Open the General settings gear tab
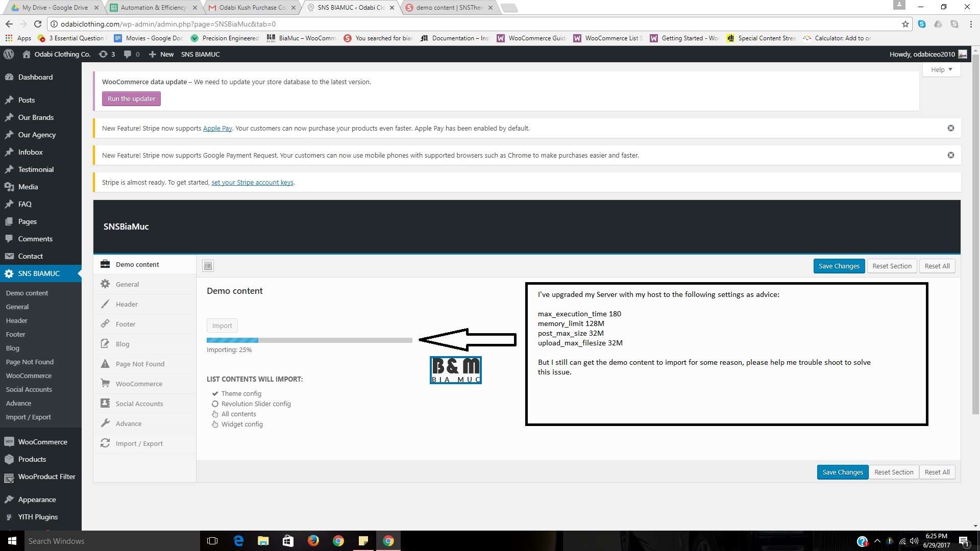 (x=127, y=284)
